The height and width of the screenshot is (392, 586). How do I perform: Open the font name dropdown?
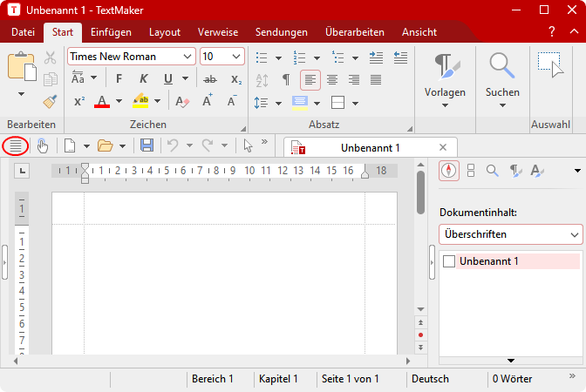pos(188,57)
